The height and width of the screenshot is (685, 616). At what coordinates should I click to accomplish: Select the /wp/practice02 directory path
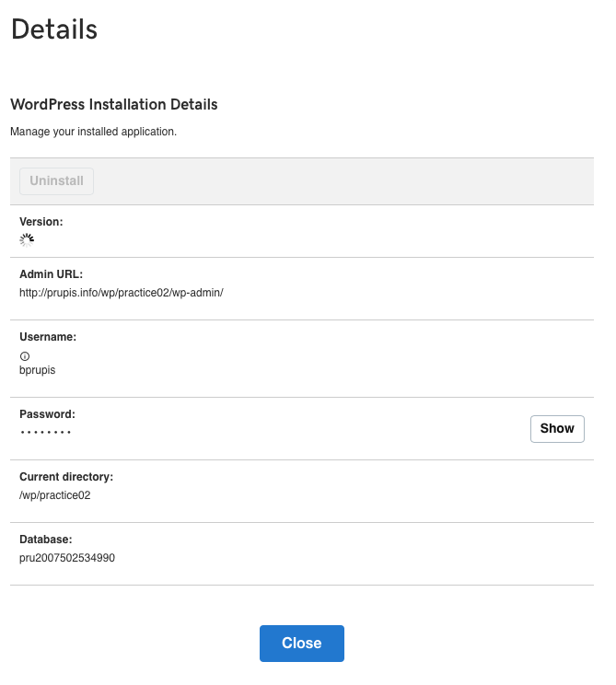55,495
